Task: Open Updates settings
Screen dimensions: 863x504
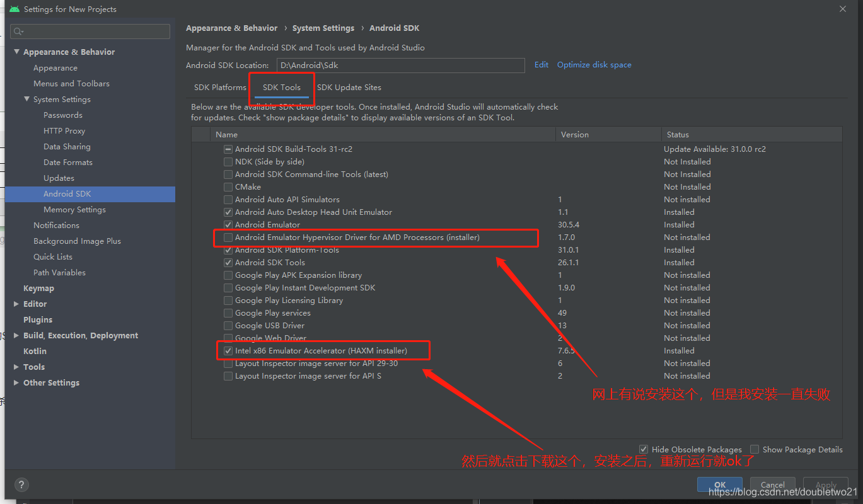Action: (x=59, y=178)
